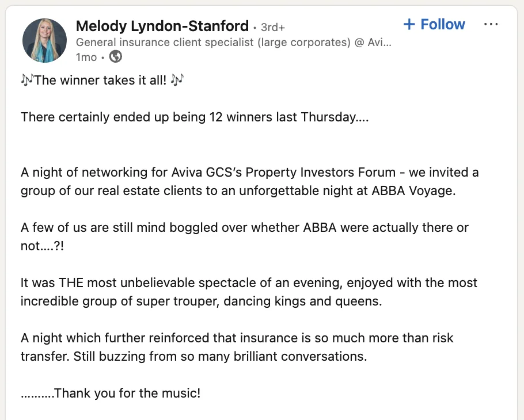Click the plus icon beside Follow

[409, 24]
